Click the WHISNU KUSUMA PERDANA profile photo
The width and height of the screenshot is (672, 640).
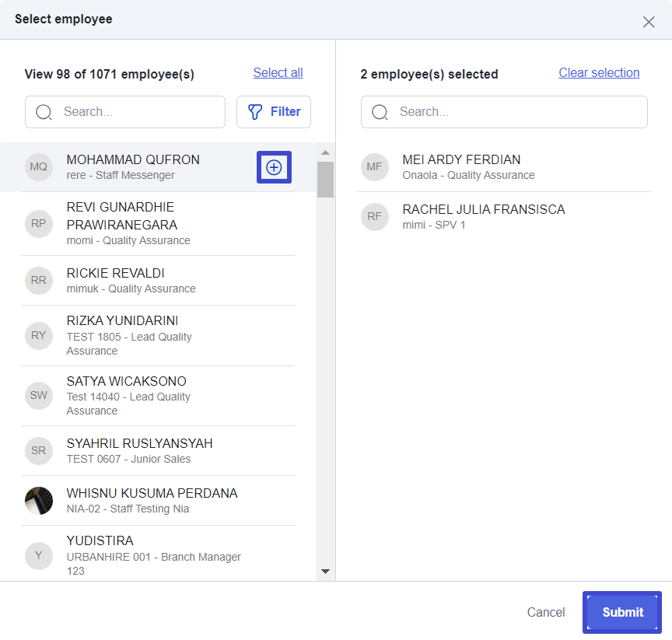(39, 500)
